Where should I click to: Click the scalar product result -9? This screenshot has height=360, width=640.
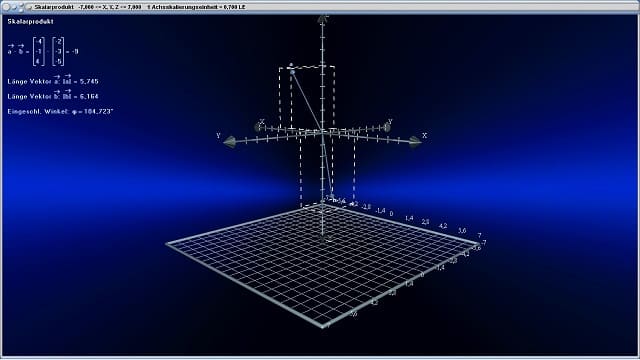75,51
